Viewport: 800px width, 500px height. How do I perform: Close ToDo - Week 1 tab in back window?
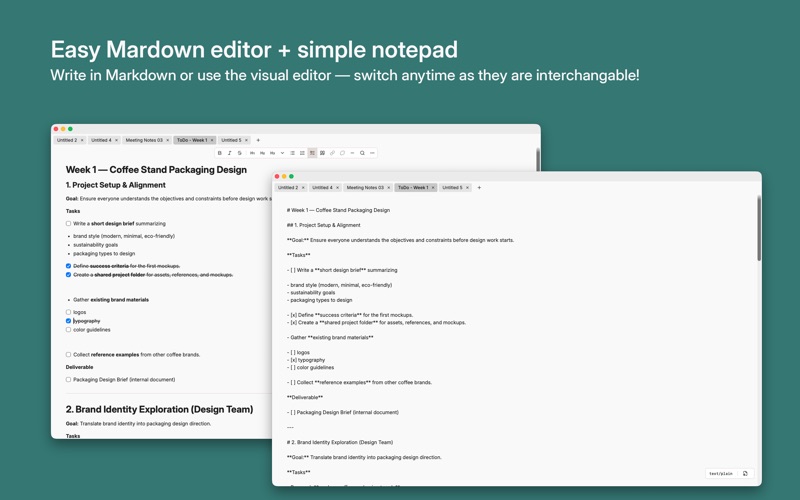pos(212,140)
